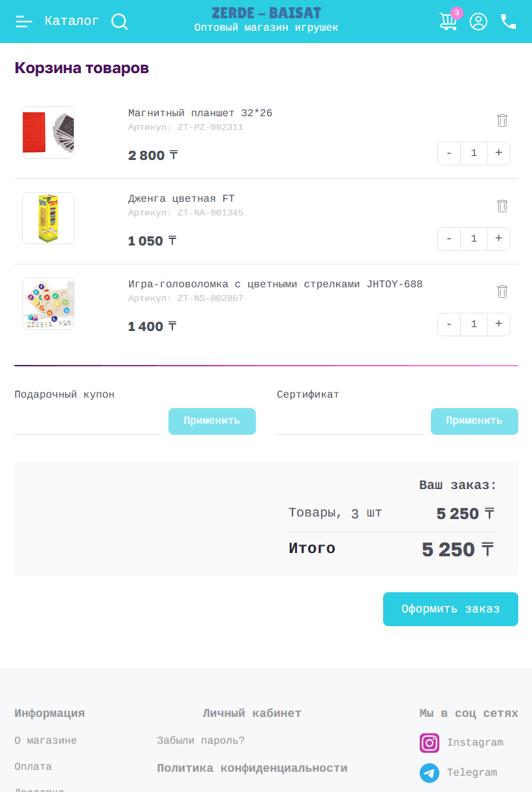The height and width of the screenshot is (792, 532).
Task: Click the ZERDE - BAISAT logo title
Action: pos(266,14)
